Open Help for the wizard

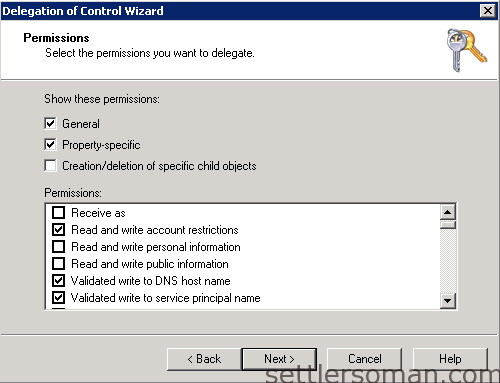tap(450, 359)
